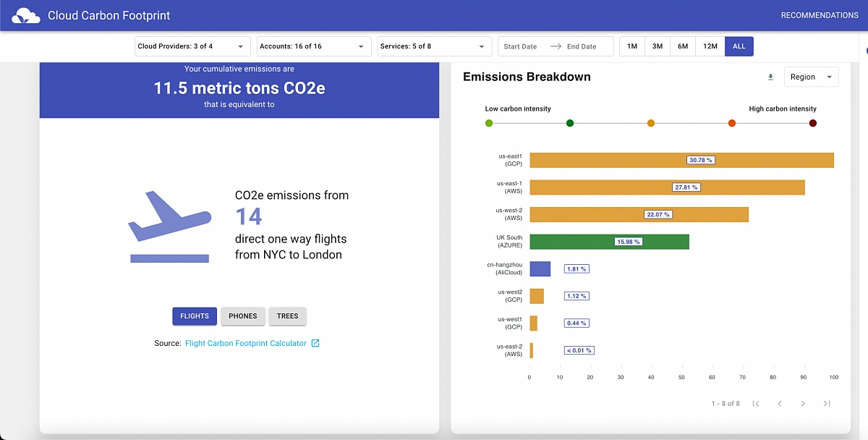The height and width of the screenshot is (440, 868).
Task: Click the 1 - 8 of 8 pagination text
Action: click(726, 403)
